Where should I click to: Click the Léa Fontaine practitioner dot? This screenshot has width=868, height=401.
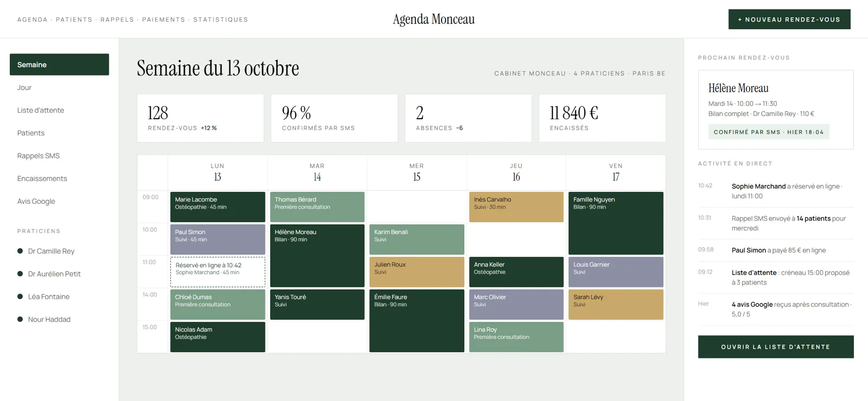click(x=20, y=296)
